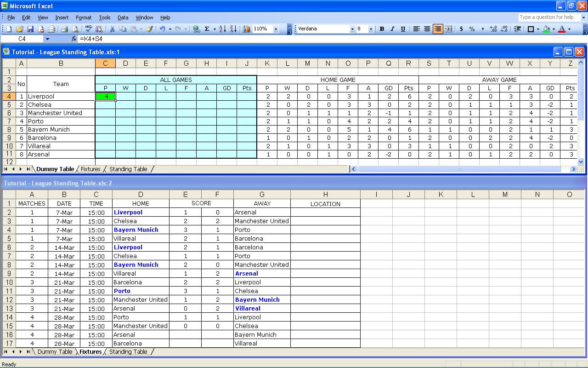The width and height of the screenshot is (588, 368).
Task: Create a new blank workbook
Action: tap(9, 29)
